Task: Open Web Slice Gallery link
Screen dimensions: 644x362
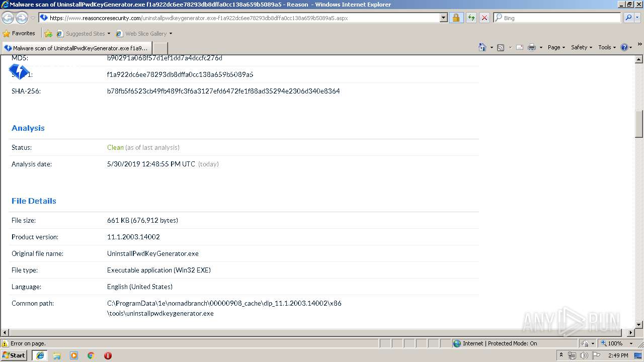Action: [144, 34]
